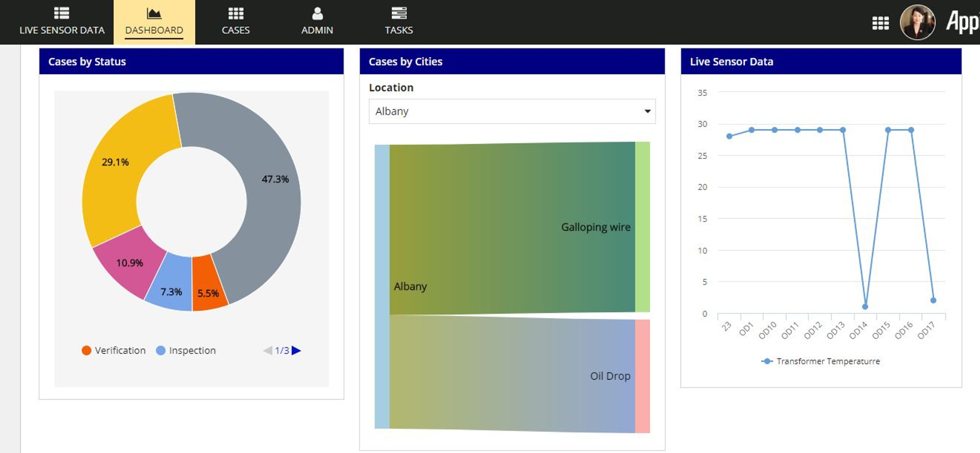The width and height of the screenshot is (980, 453).
Task: Click the OD1 data point
Action: (752, 130)
